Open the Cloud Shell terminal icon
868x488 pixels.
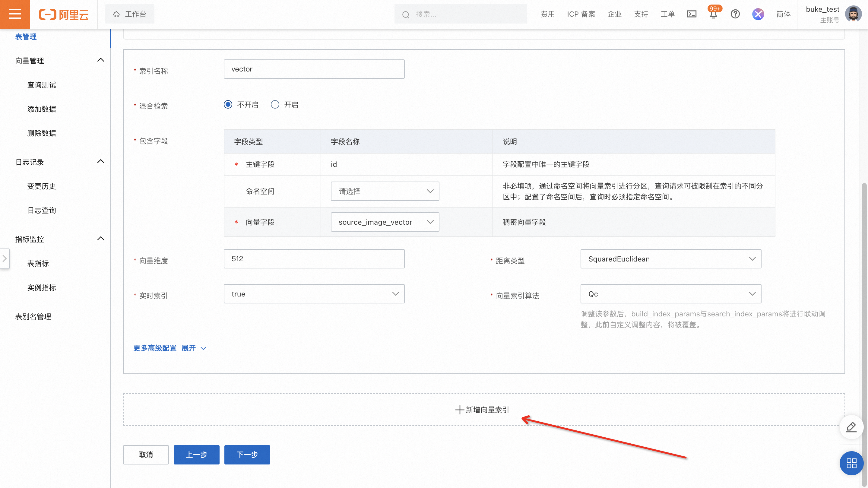pos(692,14)
